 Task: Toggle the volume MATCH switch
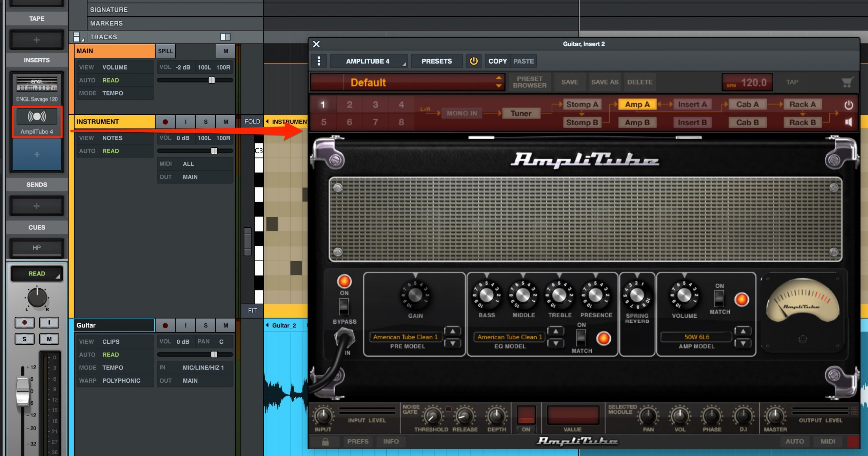click(x=719, y=299)
